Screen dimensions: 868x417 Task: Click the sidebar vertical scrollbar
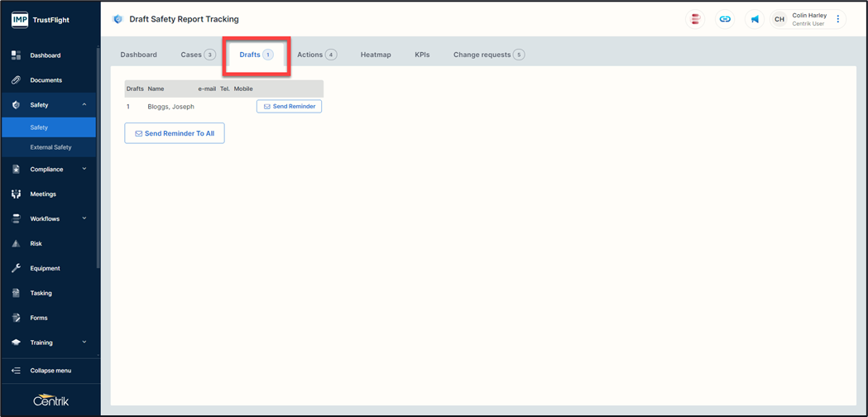98,158
